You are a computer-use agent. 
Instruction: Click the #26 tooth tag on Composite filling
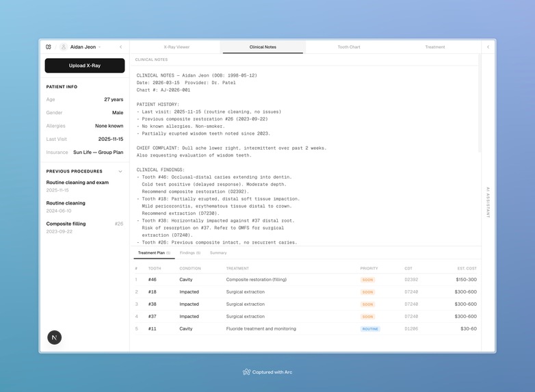point(119,224)
